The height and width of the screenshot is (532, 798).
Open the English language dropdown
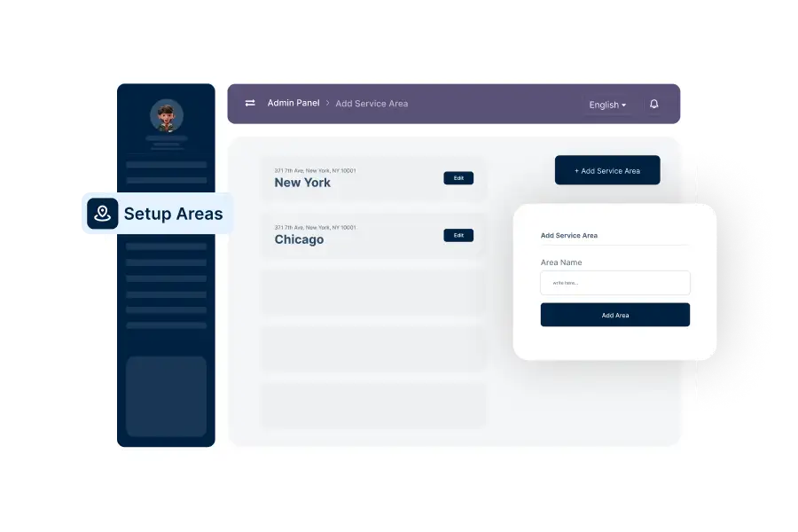[607, 105]
